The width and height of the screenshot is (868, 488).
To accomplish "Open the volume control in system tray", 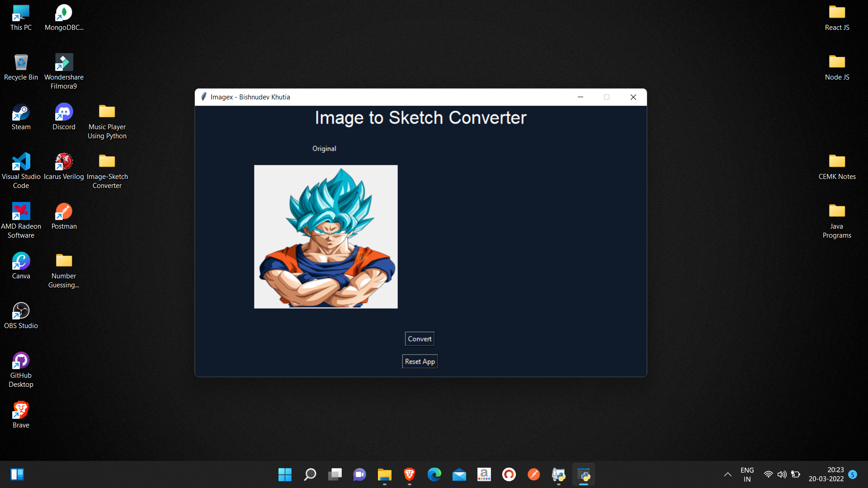I will [782, 474].
